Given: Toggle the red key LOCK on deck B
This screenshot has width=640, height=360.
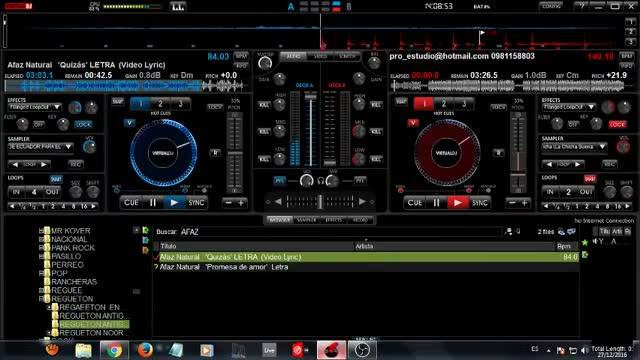Looking at the screenshot, I should click(x=617, y=124).
